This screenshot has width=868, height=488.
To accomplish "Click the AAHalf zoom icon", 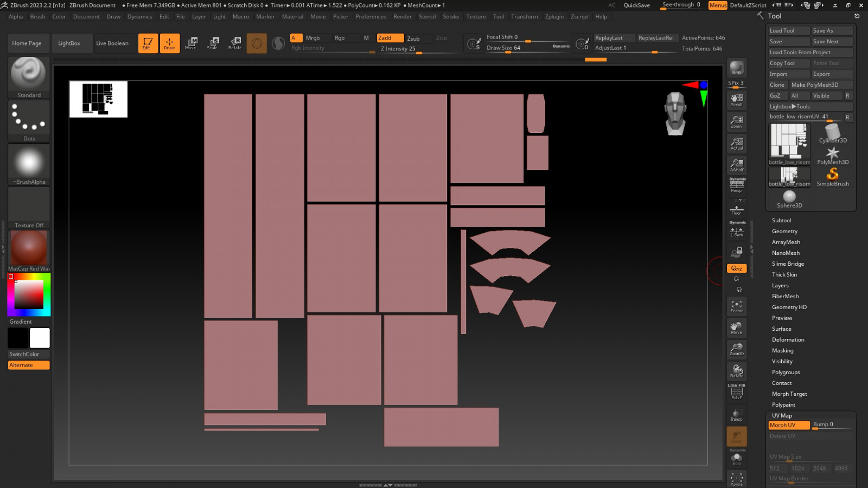I will pyautogui.click(x=736, y=165).
